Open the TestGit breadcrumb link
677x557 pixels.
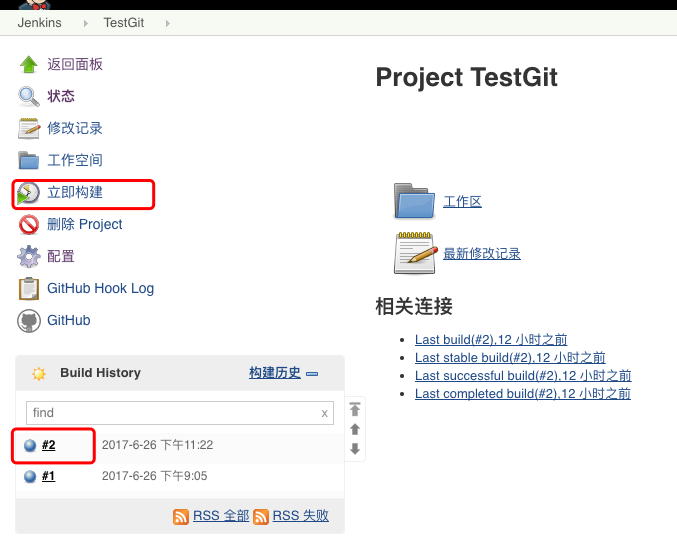pos(123,22)
